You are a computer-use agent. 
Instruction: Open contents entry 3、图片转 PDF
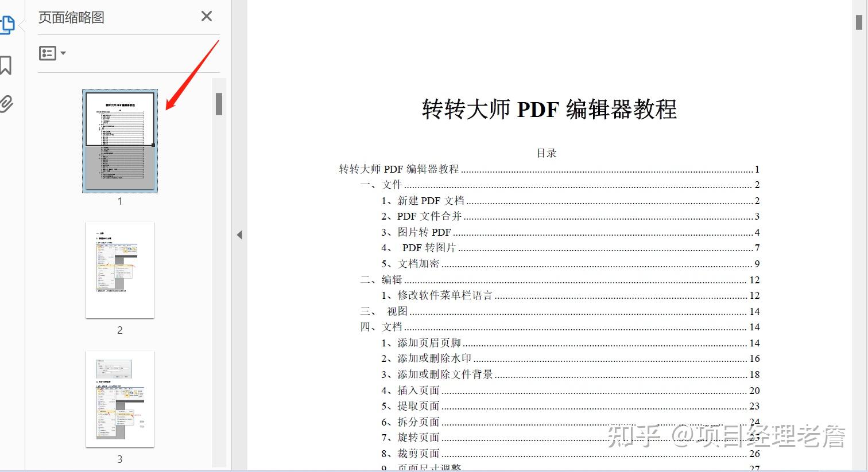coord(570,232)
